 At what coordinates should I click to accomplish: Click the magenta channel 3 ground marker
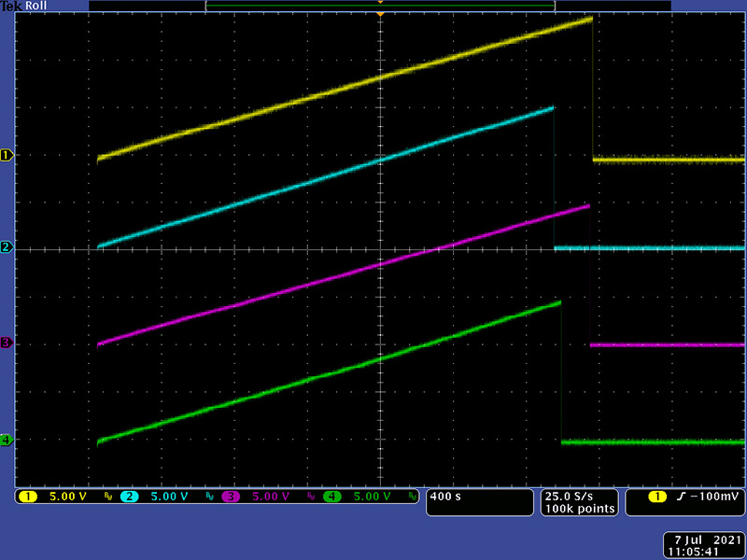7,343
